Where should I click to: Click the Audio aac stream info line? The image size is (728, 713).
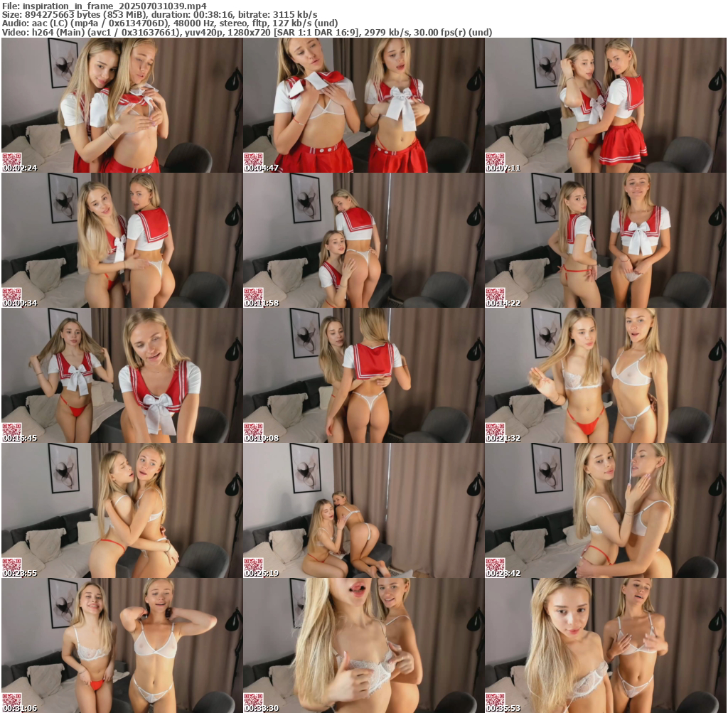(170, 23)
